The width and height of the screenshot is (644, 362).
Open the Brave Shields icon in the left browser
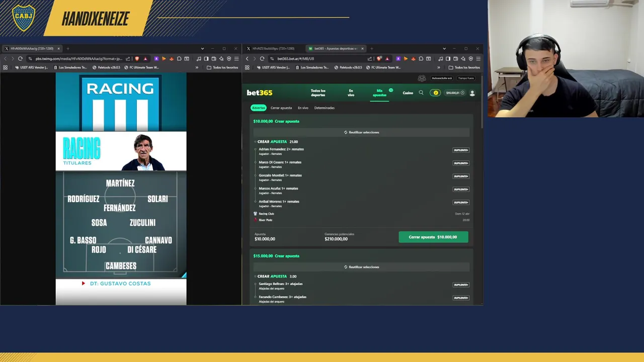point(137,58)
